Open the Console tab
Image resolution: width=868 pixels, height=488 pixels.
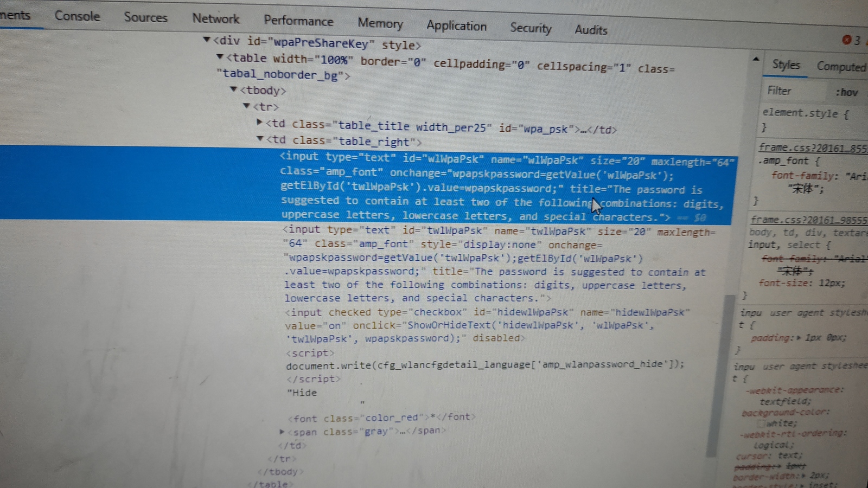(x=77, y=16)
